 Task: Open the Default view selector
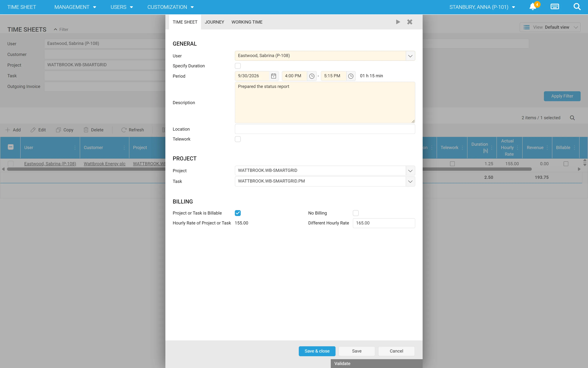550,27
